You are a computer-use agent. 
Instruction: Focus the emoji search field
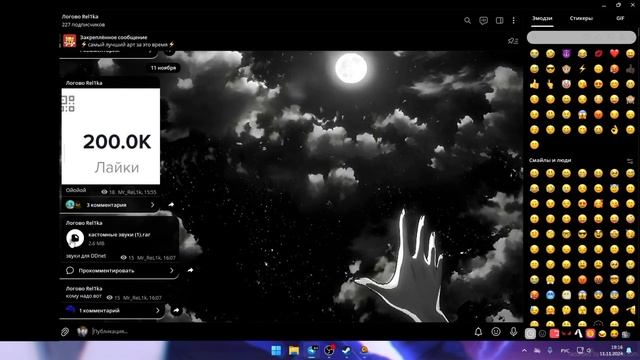coord(581,38)
